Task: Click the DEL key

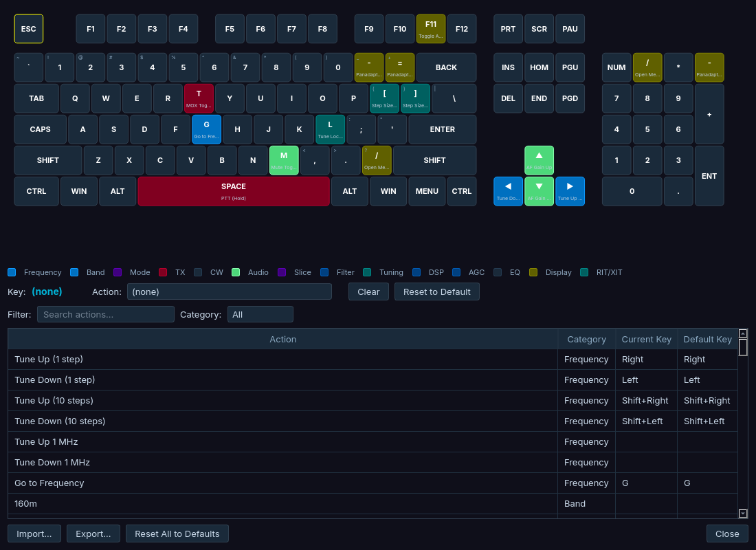Action: (508, 98)
